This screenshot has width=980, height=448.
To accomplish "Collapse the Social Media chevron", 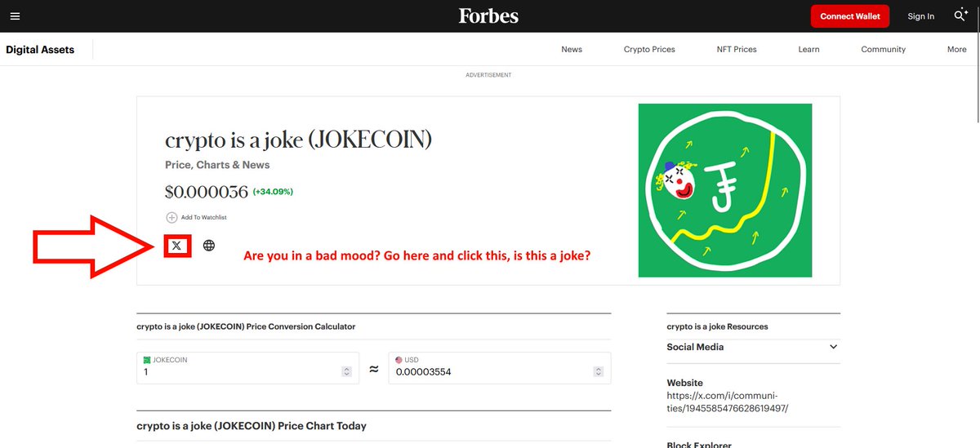I will [x=833, y=347].
